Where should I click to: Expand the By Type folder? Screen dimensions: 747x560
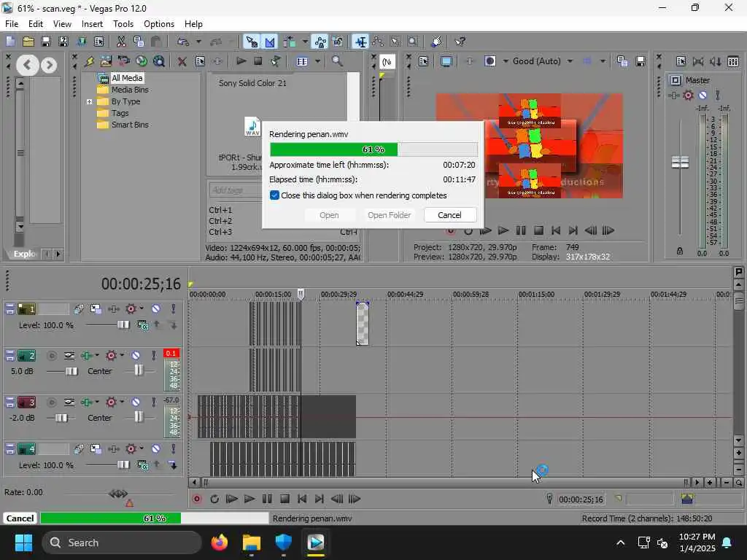[89, 101]
